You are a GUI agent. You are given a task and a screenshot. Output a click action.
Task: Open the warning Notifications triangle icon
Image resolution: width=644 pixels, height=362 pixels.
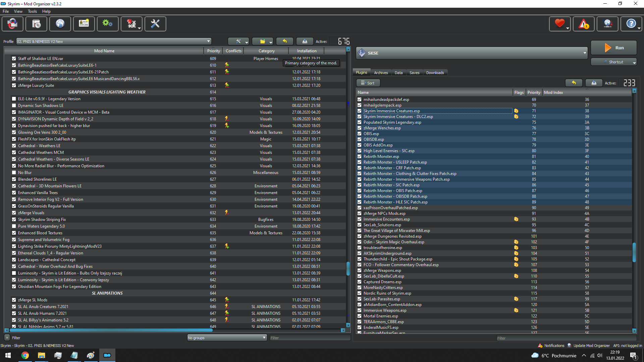click(584, 24)
